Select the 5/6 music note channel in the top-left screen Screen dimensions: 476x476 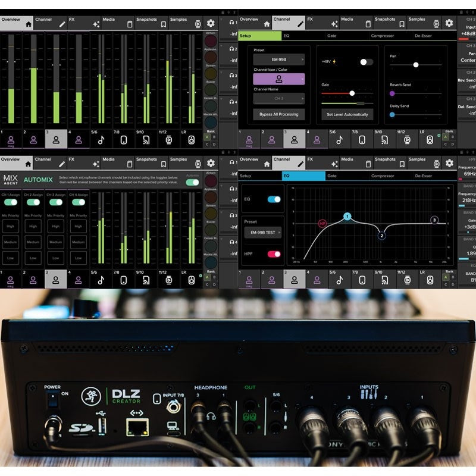coord(101,140)
